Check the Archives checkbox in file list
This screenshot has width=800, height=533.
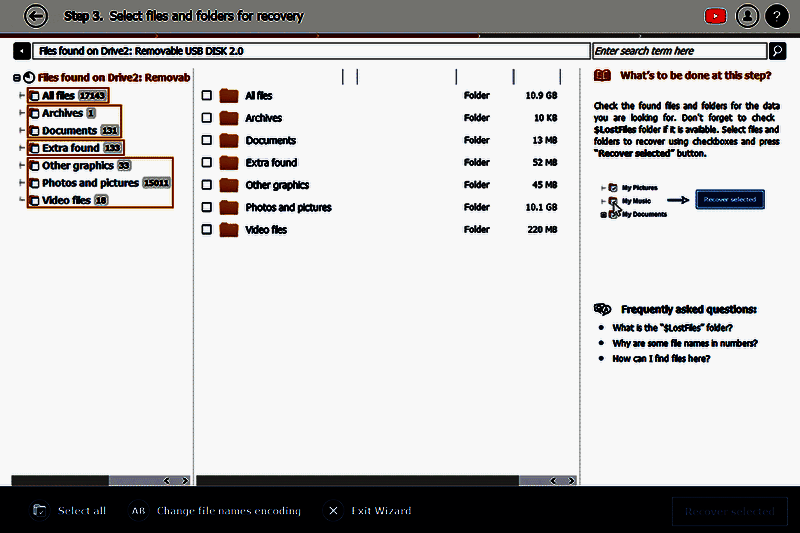click(x=207, y=118)
